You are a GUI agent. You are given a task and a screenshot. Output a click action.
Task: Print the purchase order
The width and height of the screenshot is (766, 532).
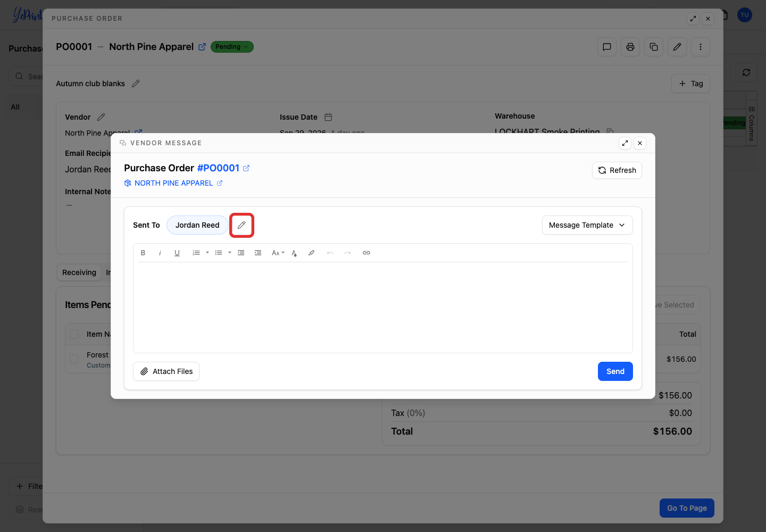pos(630,47)
